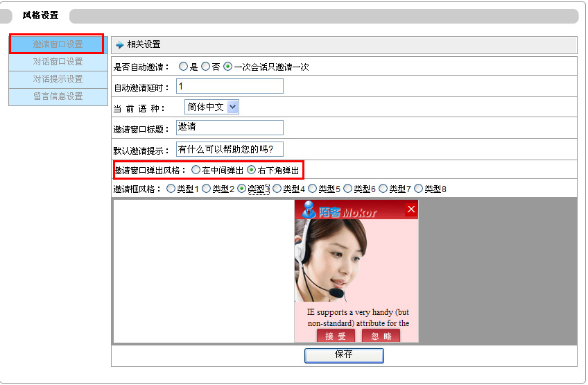Click the customer service agent photo

click(x=331, y=260)
